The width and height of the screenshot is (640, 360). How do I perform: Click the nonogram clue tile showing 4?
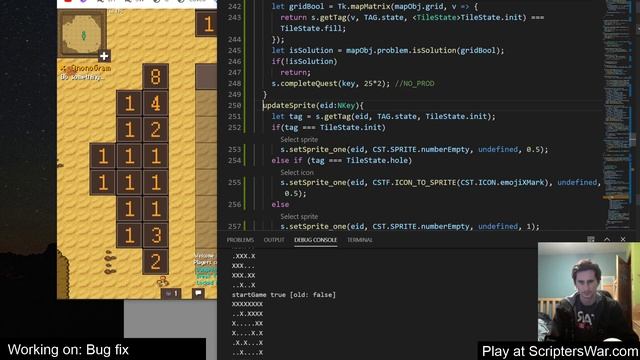coord(156,103)
